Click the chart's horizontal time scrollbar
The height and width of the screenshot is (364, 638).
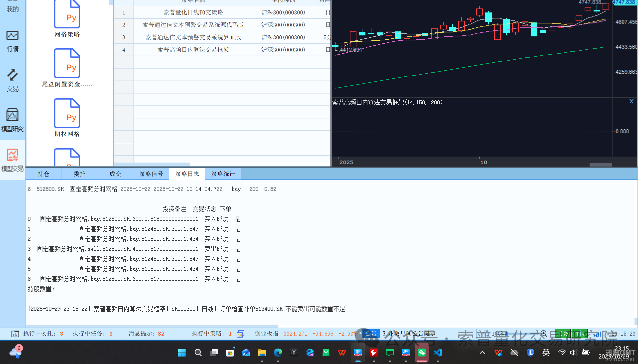[601, 165]
